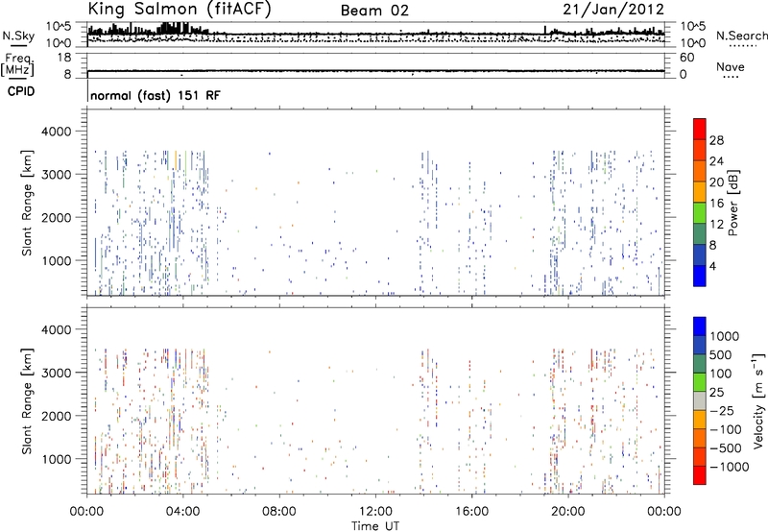The height and width of the screenshot is (532, 768).
Task: Click the velocity colorbar value '500'
Action: click(x=721, y=354)
